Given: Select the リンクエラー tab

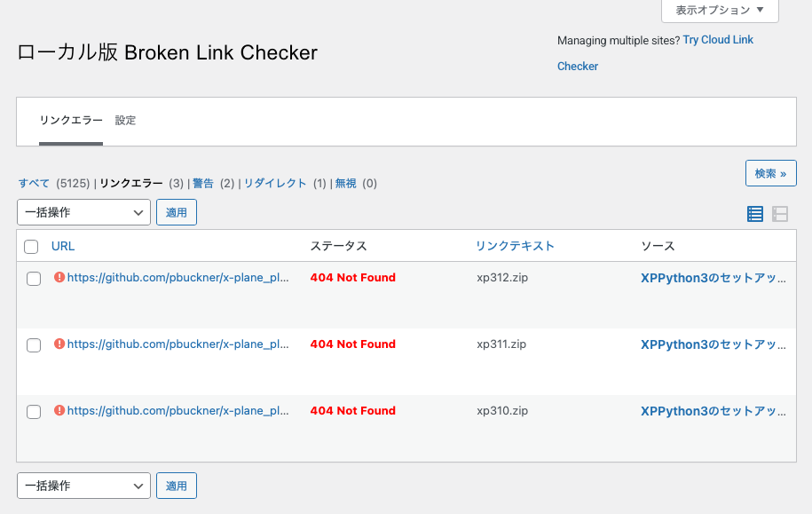Looking at the screenshot, I should coord(71,120).
